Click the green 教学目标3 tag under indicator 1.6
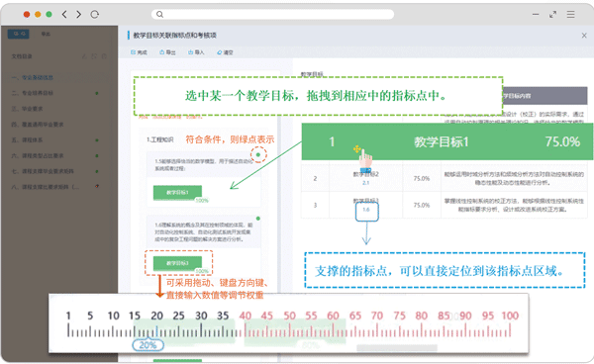 pos(177,263)
